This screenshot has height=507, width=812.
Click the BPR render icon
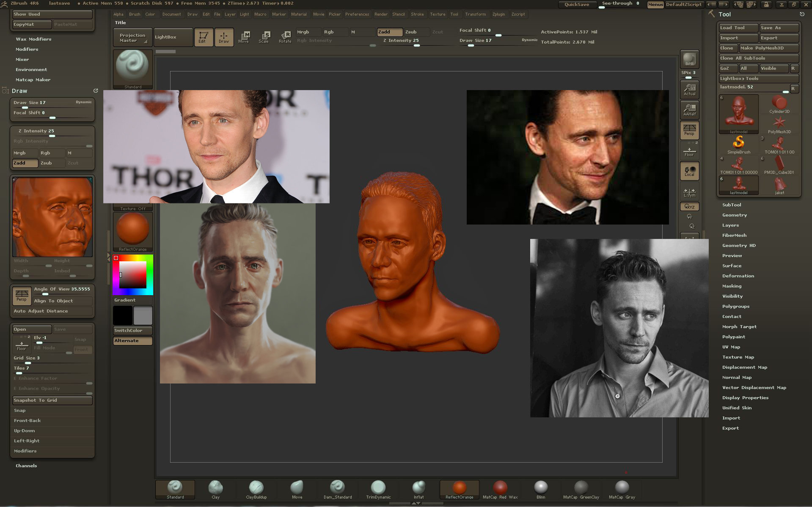point(689,59)
